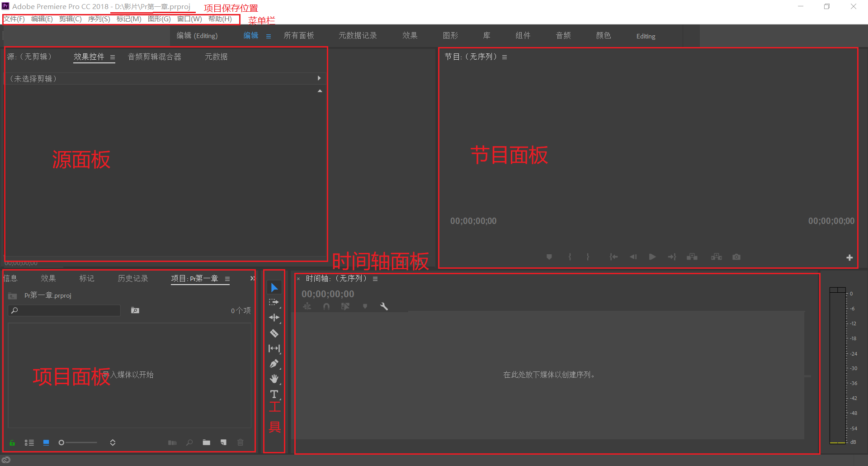
Task: Go to Out point in Program monitor
Action: (x=672, y=257)
